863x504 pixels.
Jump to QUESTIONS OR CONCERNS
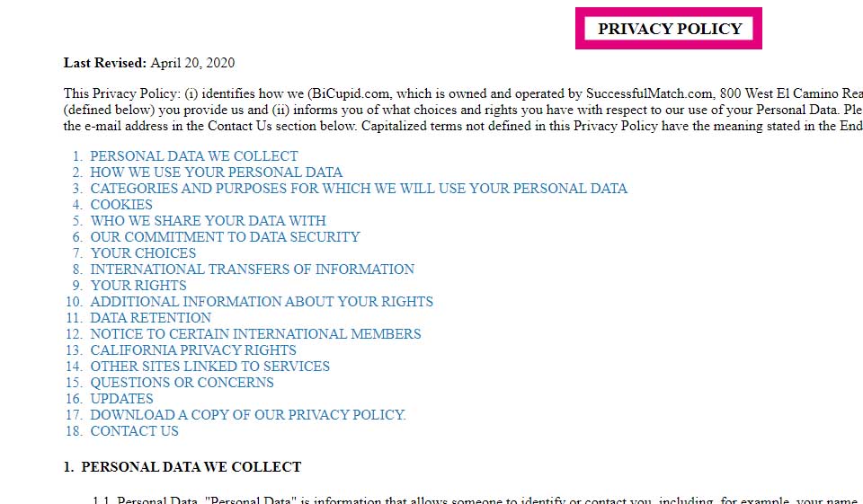182,383
